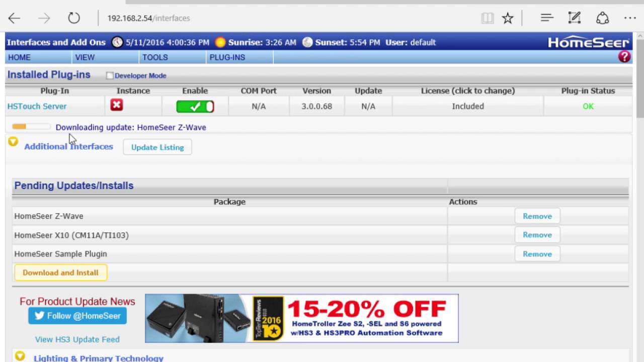This screenshot has width=644, height=362.
Task: Click Follow @HomeSeer Twitter button
Action: pos(77,316)
